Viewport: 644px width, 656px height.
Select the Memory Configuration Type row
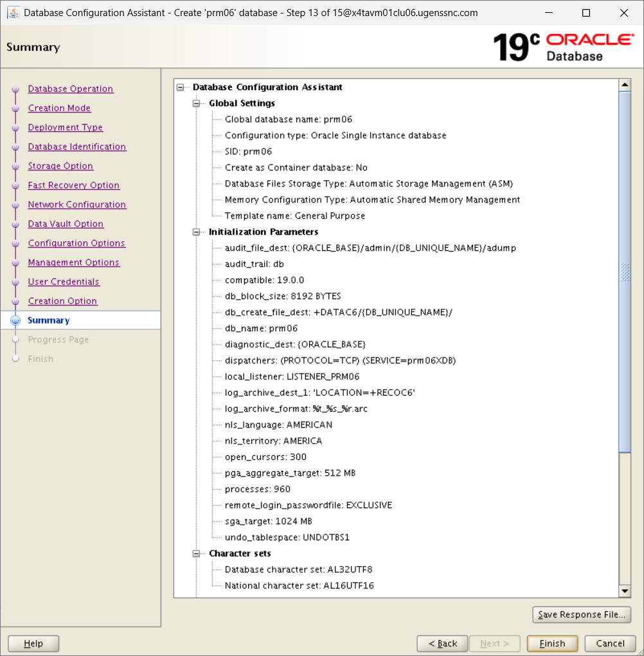click(372, 200)
